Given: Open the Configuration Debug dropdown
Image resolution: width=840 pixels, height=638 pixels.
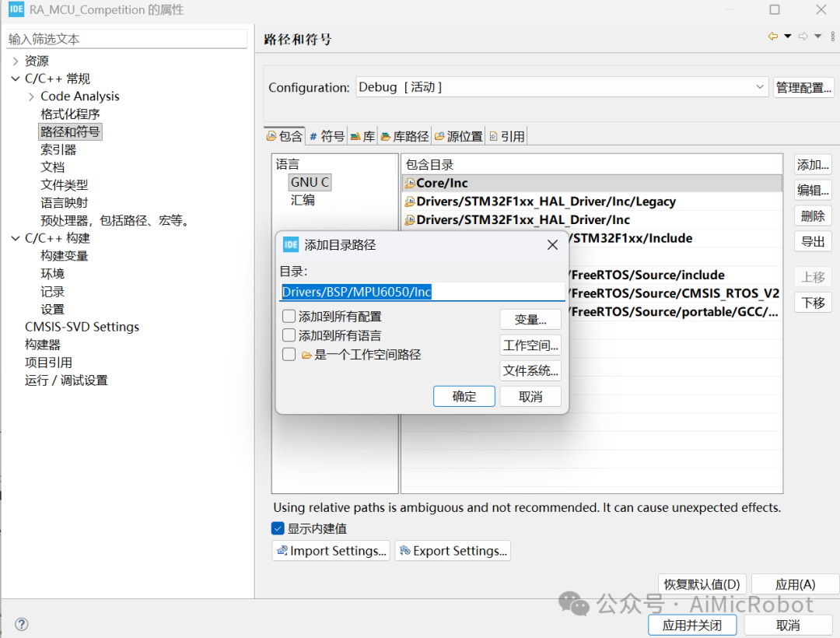Looking at the screenshot, I should point(562,87).
